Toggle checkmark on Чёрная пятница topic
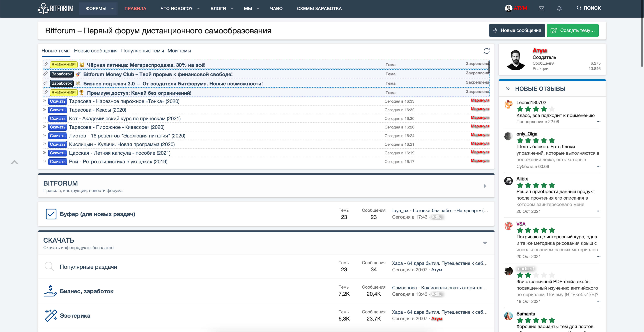 (45, 64)
